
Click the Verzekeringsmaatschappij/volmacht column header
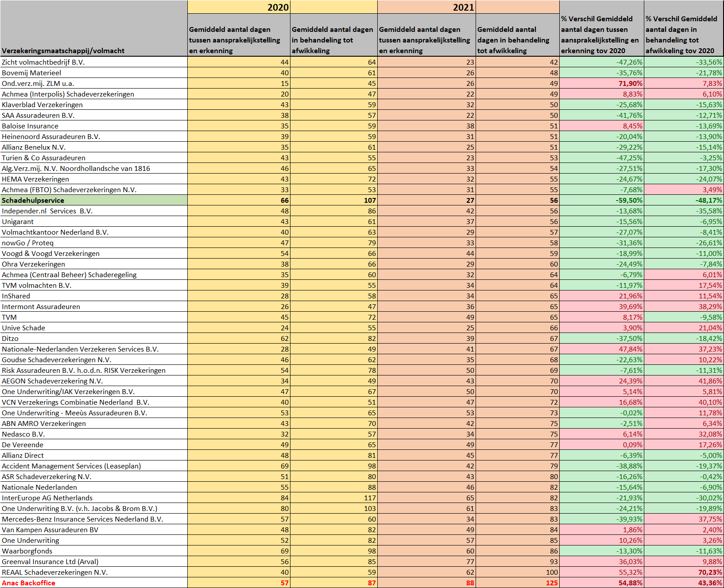pyautogui.click(x=94, y=28)
